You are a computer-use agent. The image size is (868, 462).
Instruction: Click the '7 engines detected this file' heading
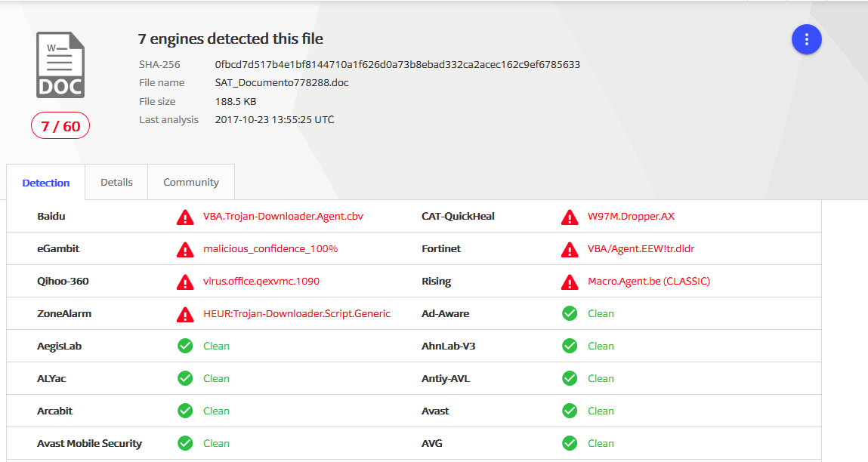coord(230,38)
